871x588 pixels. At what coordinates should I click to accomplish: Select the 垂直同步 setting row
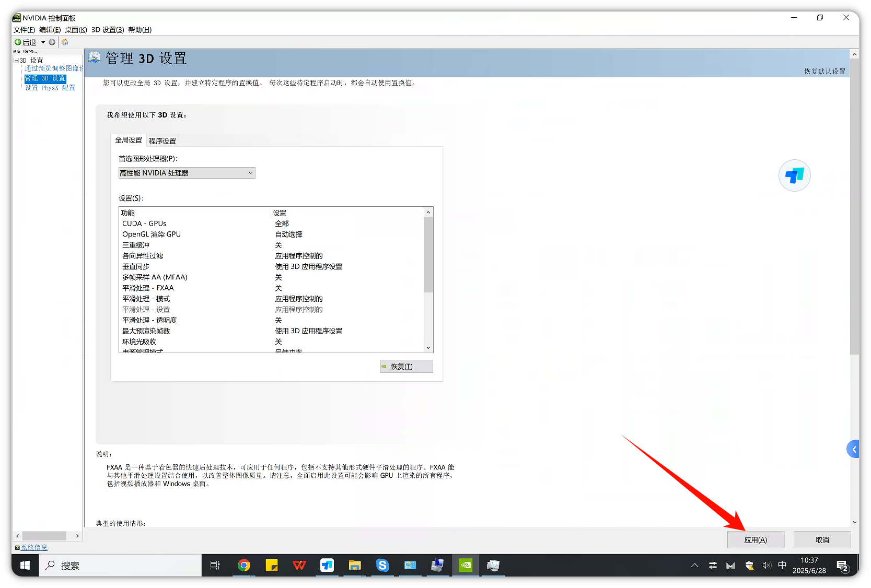click(271, 266)
